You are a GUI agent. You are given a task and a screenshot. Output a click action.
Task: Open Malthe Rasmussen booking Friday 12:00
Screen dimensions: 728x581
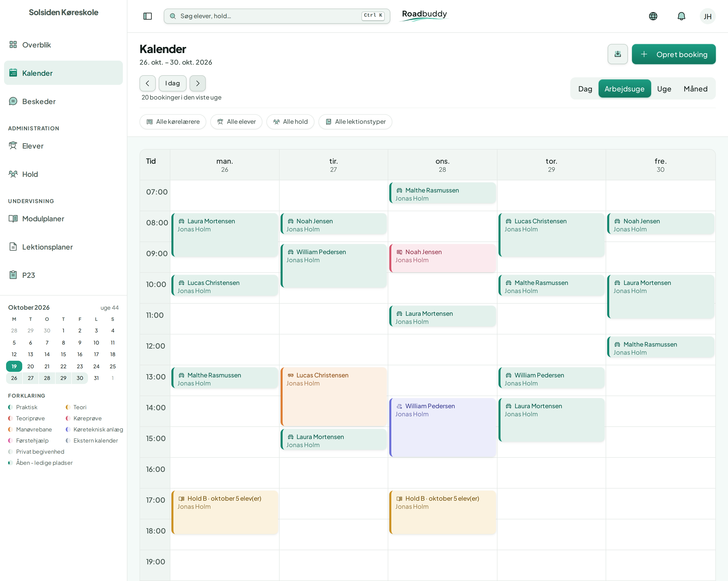point(661,347)
